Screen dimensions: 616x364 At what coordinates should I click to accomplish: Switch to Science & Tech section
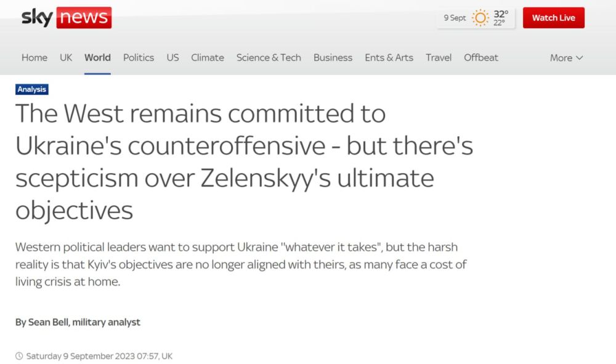pos(269,57)
